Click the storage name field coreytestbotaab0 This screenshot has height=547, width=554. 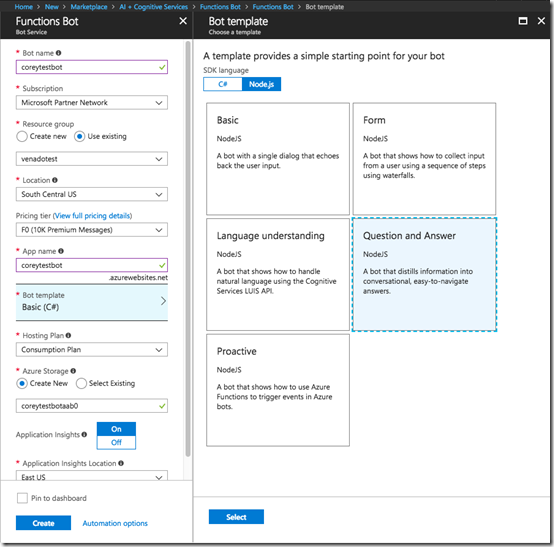[x=92, y=406]
